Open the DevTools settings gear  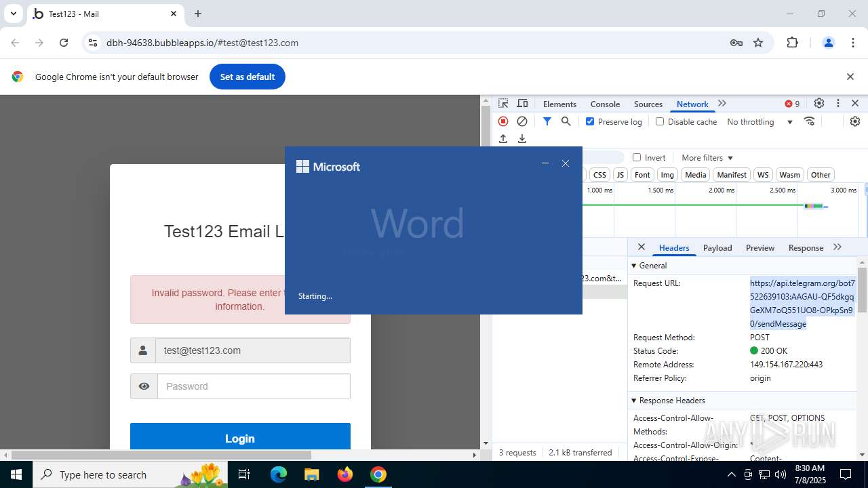[819, 104]
